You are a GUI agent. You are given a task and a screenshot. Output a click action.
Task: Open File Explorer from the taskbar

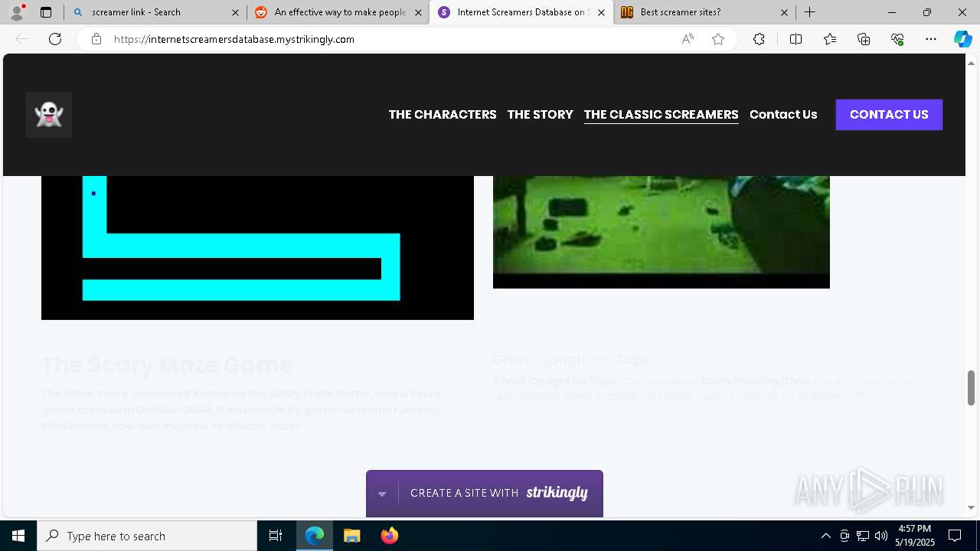click(351, 536)
